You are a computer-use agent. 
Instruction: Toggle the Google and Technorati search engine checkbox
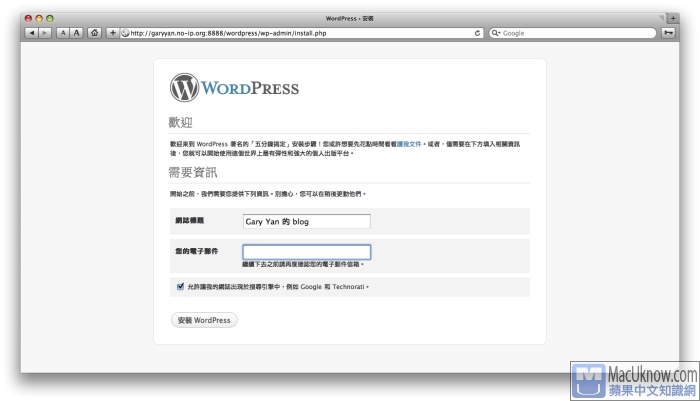(180, 286)
